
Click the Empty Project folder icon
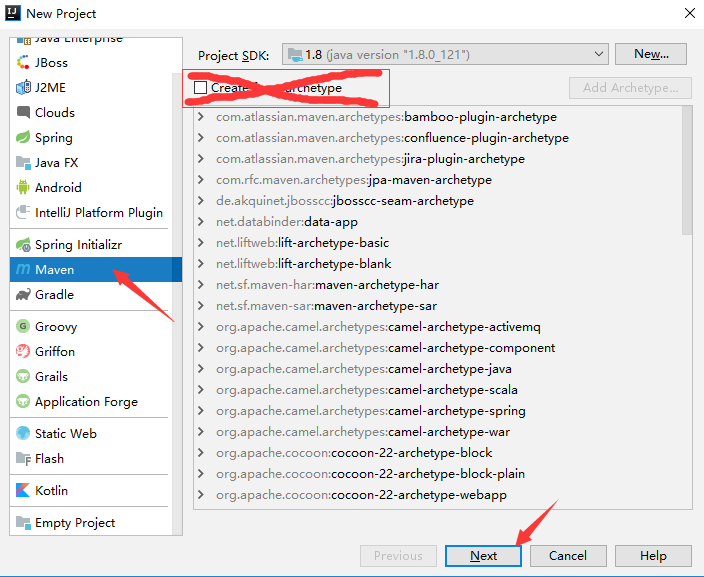pyautogui.click(x=23, y=522)
